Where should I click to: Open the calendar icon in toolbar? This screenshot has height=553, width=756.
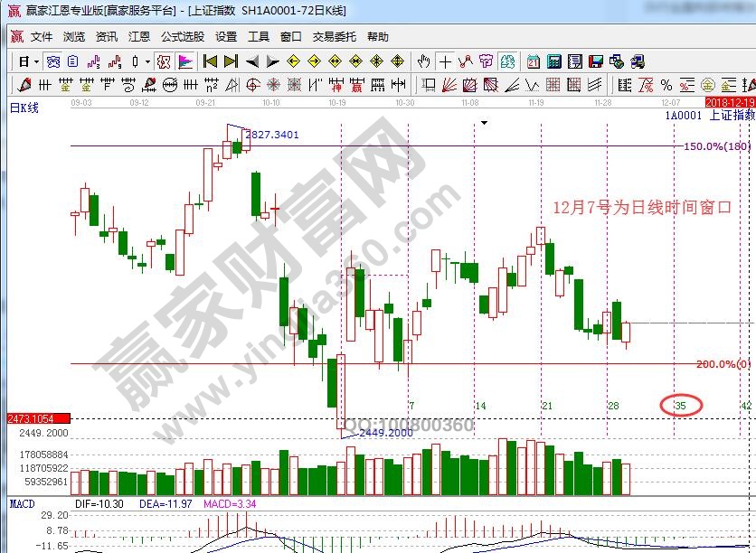click(533, 61)
